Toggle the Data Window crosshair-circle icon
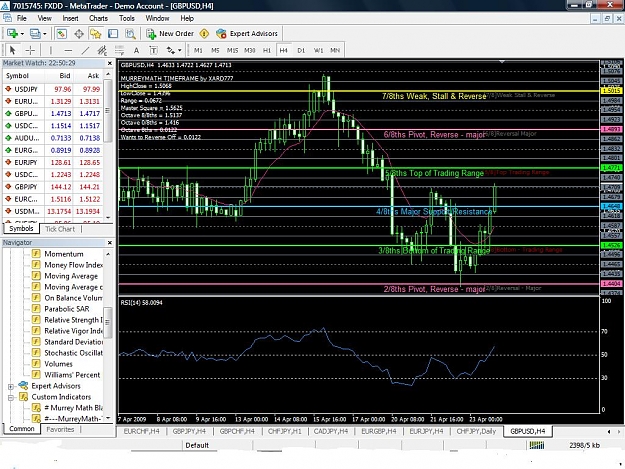 (79, 34)
